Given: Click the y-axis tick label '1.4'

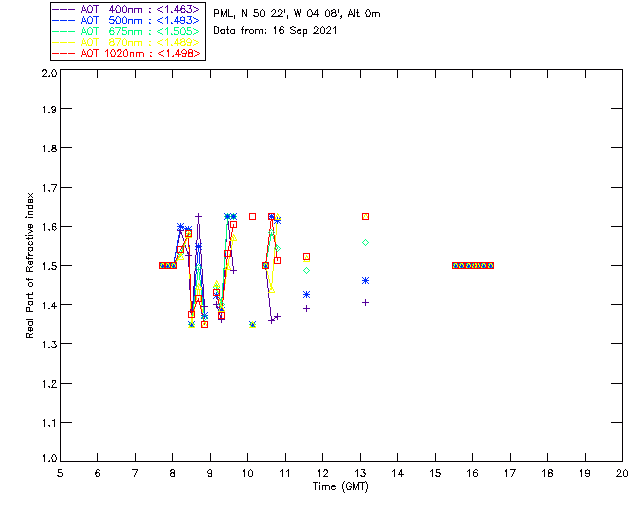Looking at the screenshot, I should click(49, 305).
